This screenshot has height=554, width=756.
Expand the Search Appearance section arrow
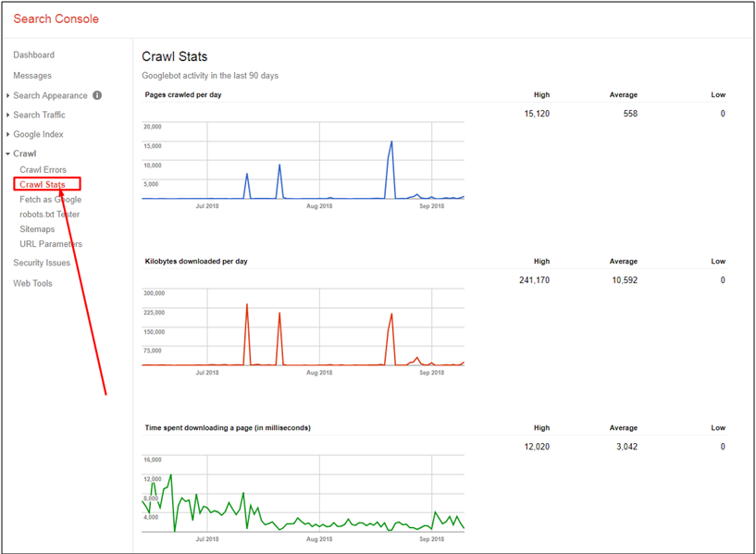point(7,96)
